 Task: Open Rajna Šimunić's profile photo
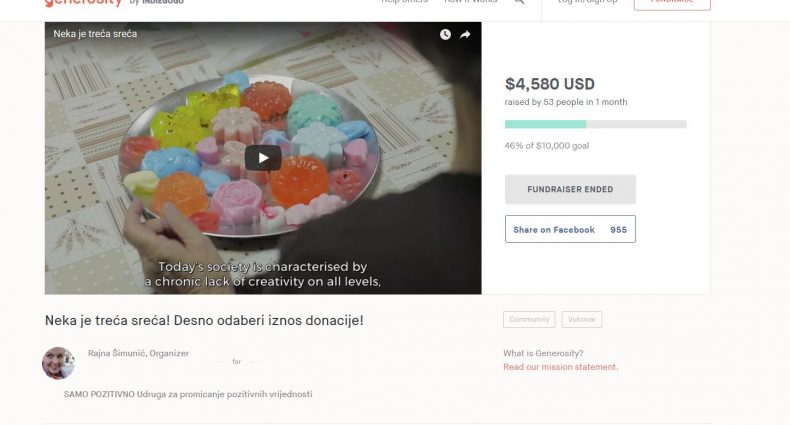(58, 363)
